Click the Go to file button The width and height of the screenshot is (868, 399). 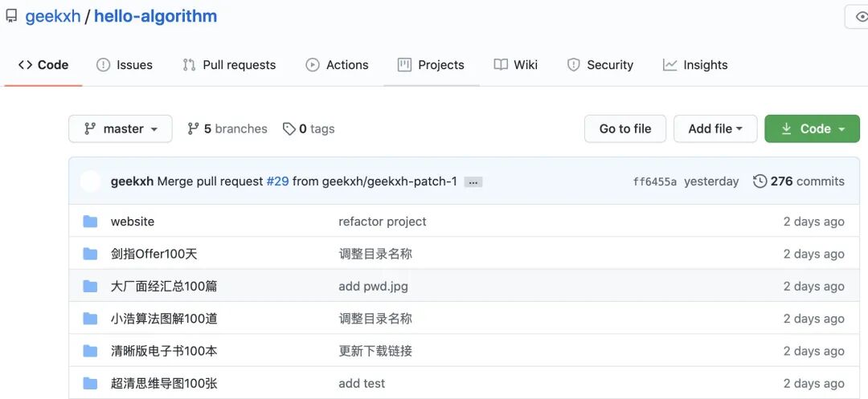625,128
